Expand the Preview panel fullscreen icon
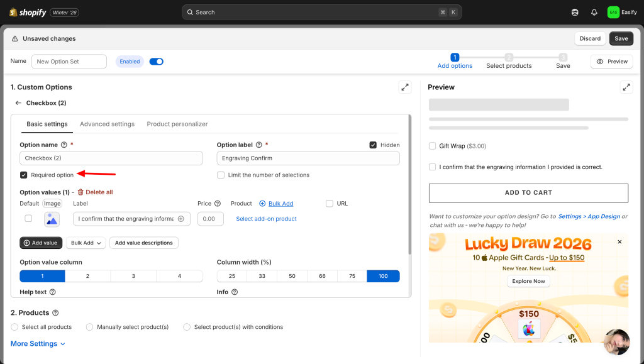The width and height of the screenshot is (644, 364). coord(626,87)
